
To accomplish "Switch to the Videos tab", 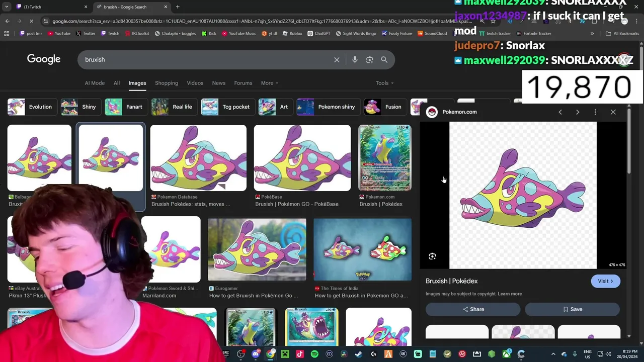I will point(195,83).
